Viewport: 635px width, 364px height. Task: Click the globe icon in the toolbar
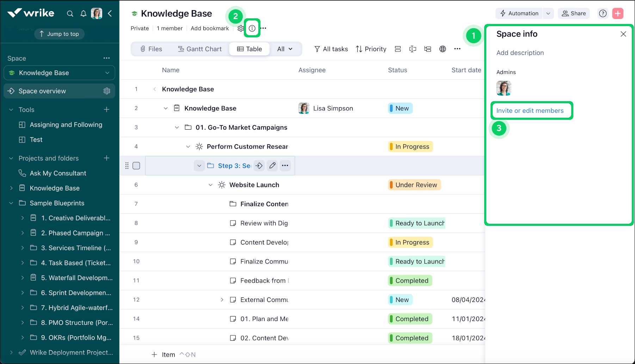tap(443, 49)
